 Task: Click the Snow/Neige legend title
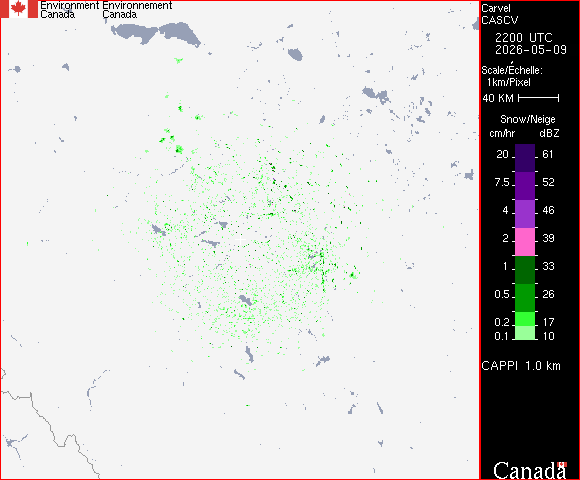(x=527, y=119)
